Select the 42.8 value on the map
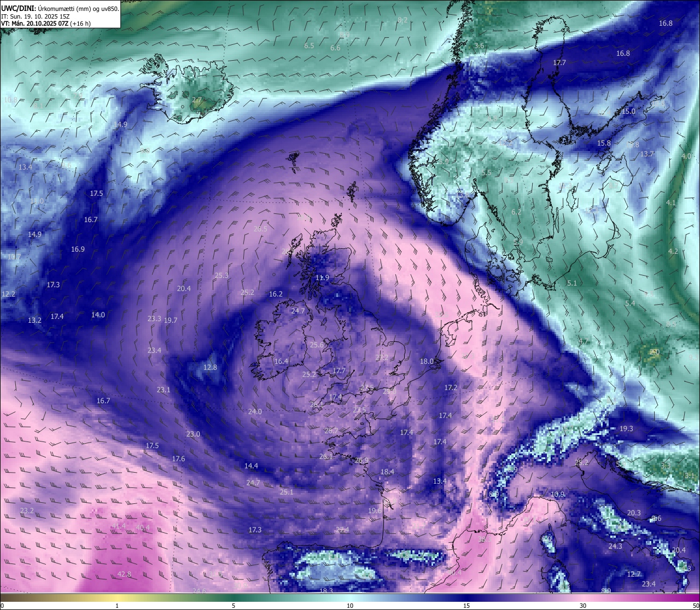This screenshot has width=700, height=610. point(125,574)
